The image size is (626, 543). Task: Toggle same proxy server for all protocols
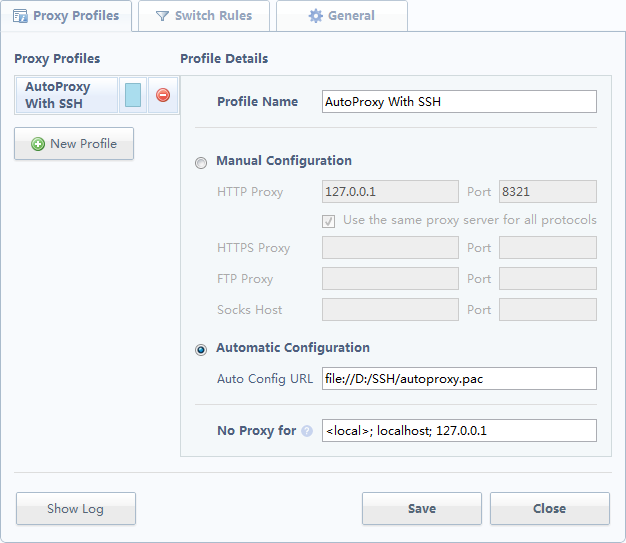click(329, 220)
